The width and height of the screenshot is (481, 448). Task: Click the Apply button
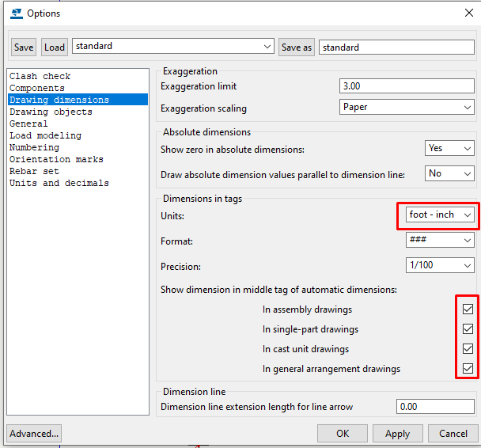398,434
